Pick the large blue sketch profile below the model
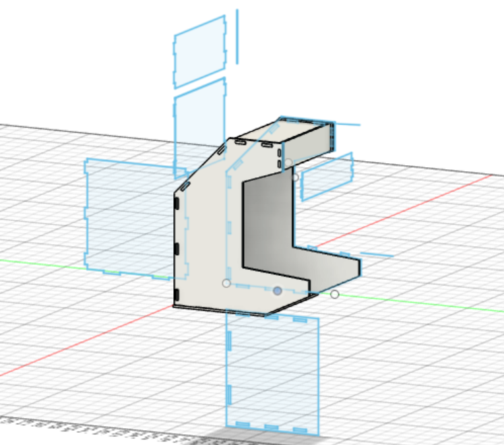The image size is (504, 445). [x=273, y=374]
